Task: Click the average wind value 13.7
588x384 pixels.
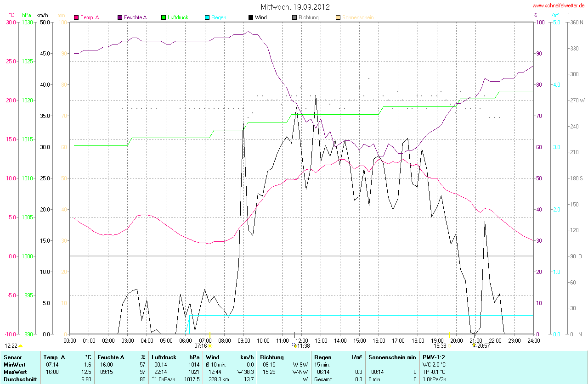Action: click(249, 379)
